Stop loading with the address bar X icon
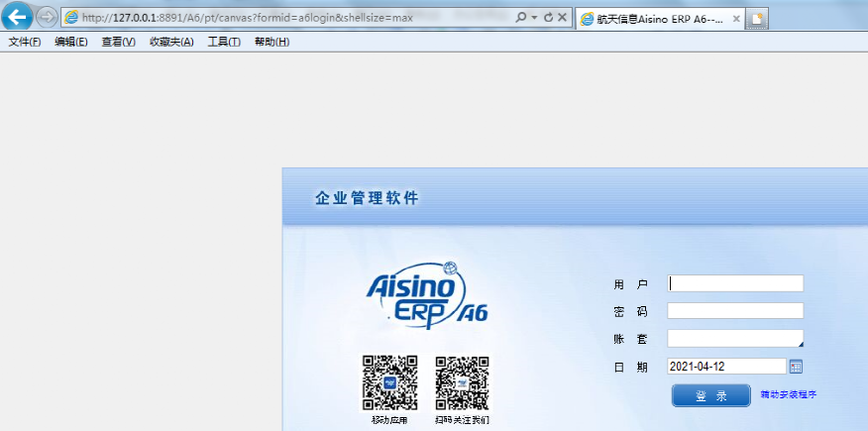This screenshot has width=868, height=431. [x=562, y=18]
